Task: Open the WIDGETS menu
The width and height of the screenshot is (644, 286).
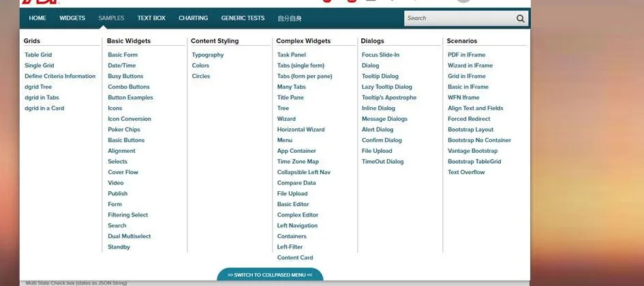Action: tap(72, 18)
